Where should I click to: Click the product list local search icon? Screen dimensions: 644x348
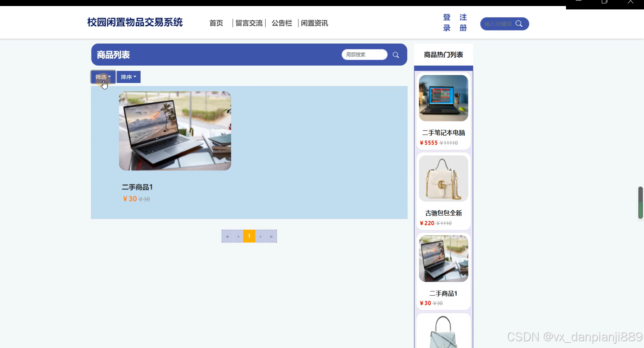click(396, 55)
